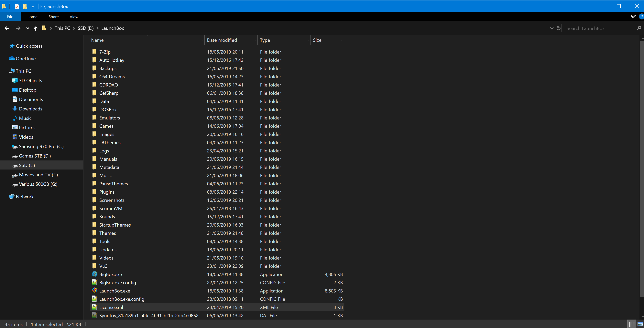Viewport: 644px width, 328px height.
Task: Expand the ribbon chevron
Action: [x=633, y=17]
